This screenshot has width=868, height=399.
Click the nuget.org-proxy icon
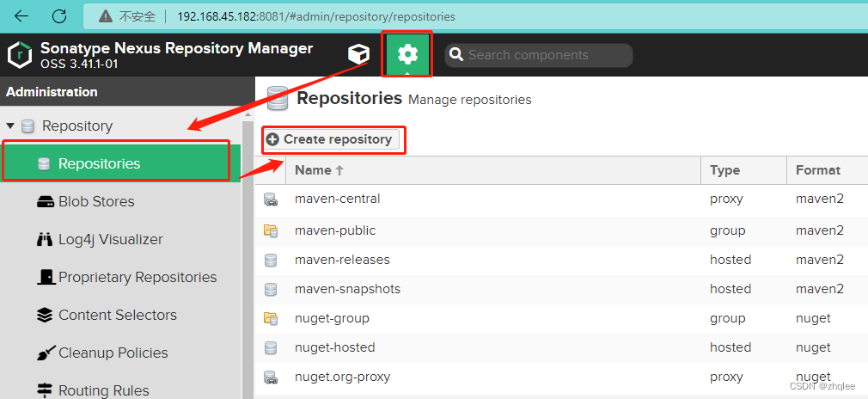270,378
